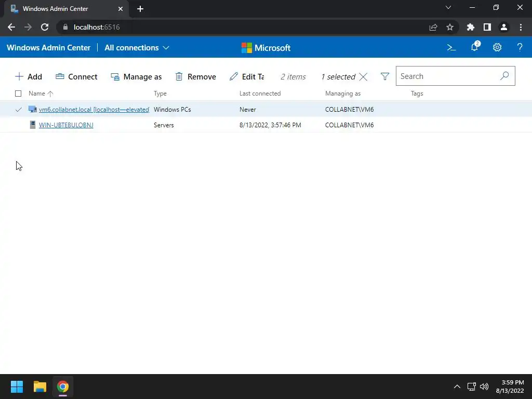Open Chrome three-dot menu
The width and height of the screenshot is (532, 399).
point(521,27)
